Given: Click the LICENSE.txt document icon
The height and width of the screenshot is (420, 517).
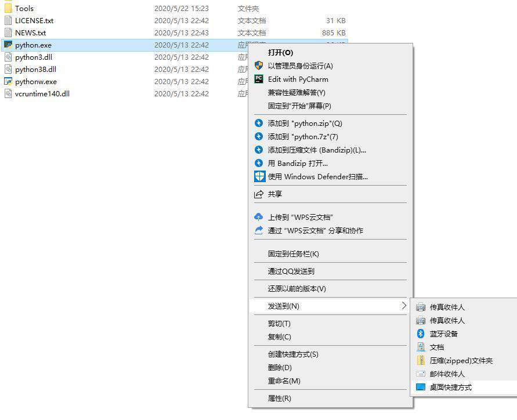Looking at the screenshot, I should [8, 20].
